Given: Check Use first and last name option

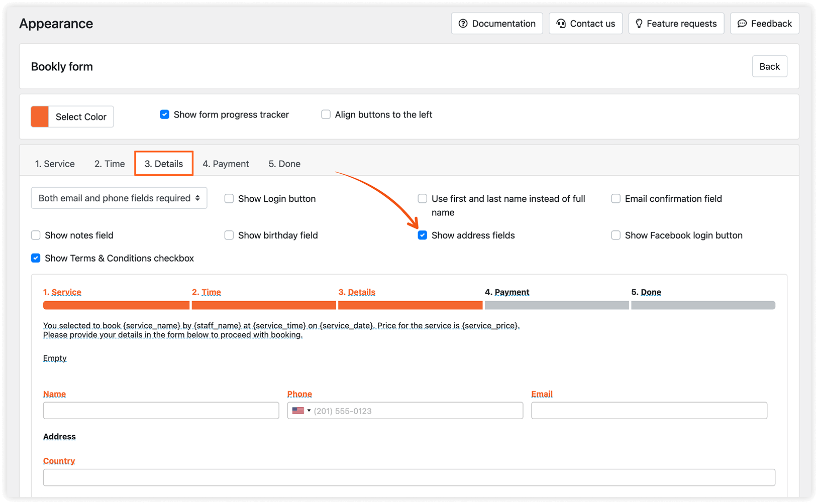Looking at the screenshot, I should pos(423,198).
